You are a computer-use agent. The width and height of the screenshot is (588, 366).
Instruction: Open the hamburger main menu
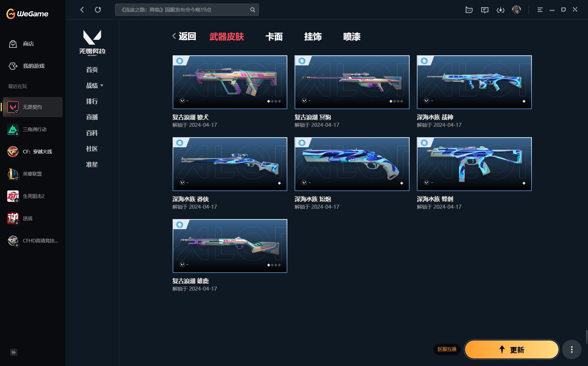point(540,10)
